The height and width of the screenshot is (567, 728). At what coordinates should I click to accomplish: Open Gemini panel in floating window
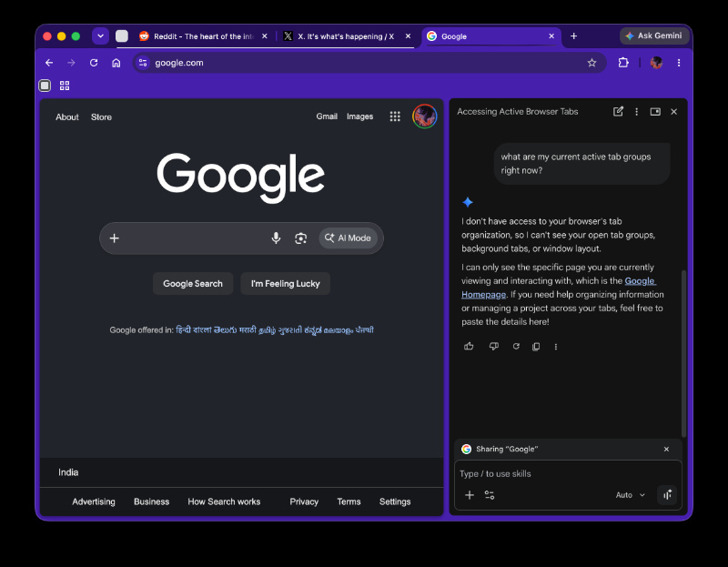(x=655, y=111)
